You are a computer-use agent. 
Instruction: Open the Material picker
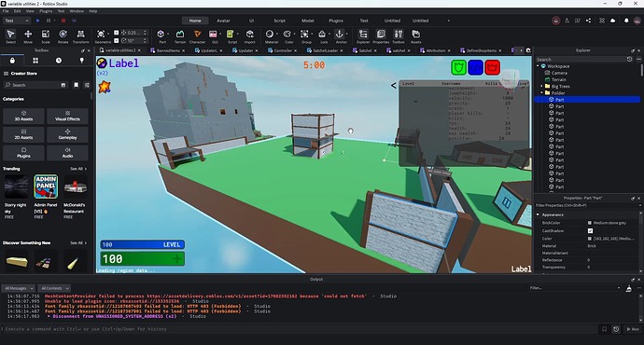(271, 36)
